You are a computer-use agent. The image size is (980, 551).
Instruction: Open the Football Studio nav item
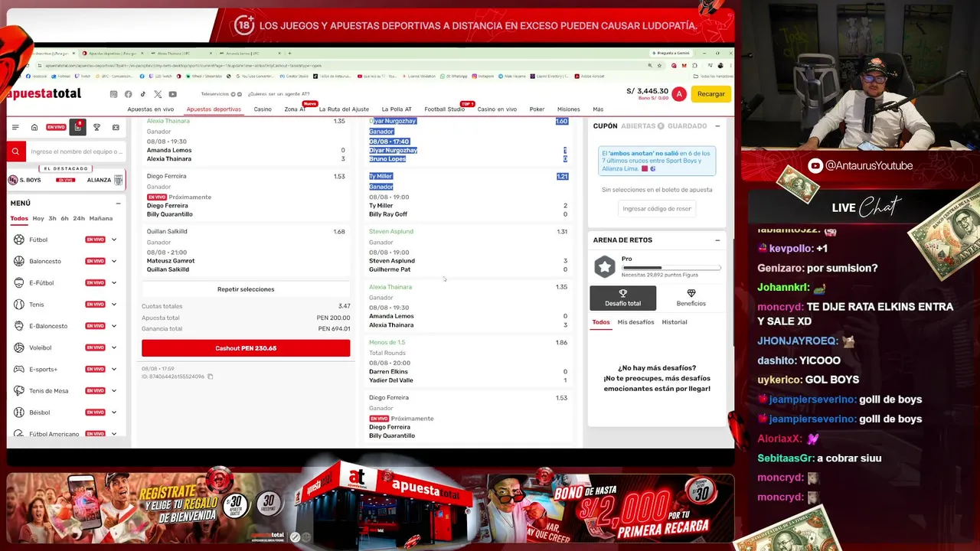point(445,109)
